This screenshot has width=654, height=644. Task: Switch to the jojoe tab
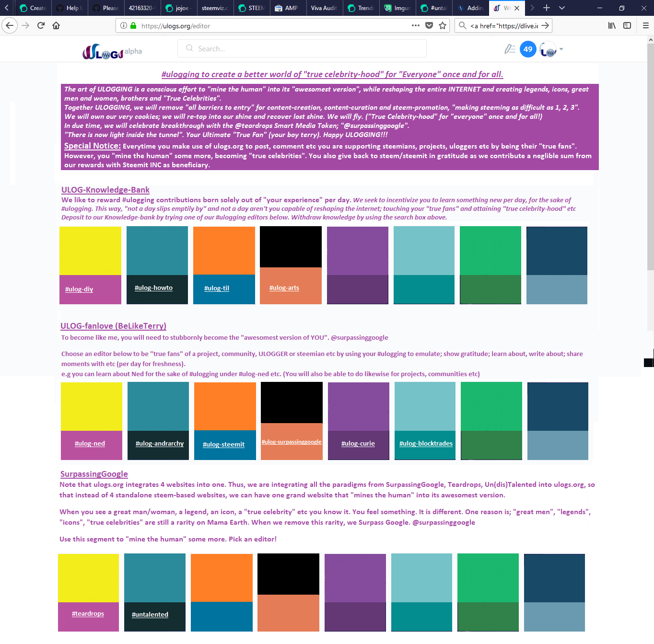tap(179, 8)
